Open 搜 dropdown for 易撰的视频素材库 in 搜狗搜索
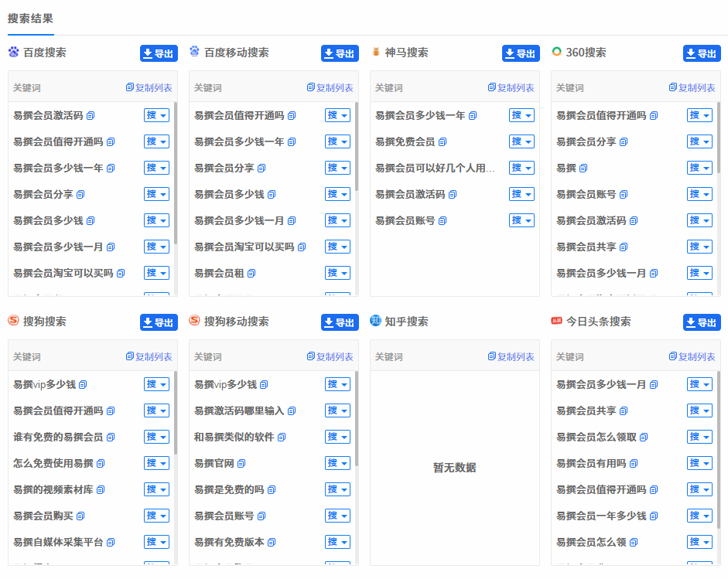This screenshot has height=579, width=728. pyautogui.click(x=156, y=489)
